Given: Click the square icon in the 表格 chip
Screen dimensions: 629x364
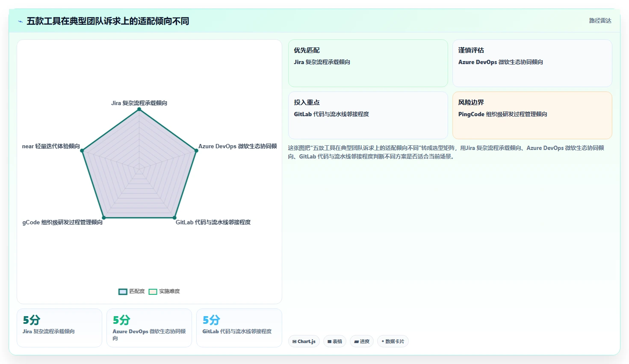Looking at the screenshot, I should pyautogui.click(x=329, y=342).
